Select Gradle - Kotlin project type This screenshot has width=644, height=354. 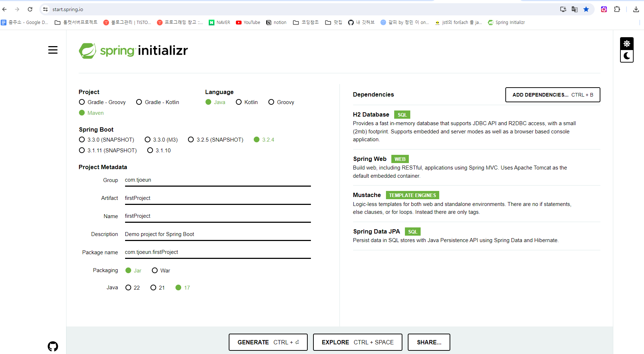tap(158, 102)
